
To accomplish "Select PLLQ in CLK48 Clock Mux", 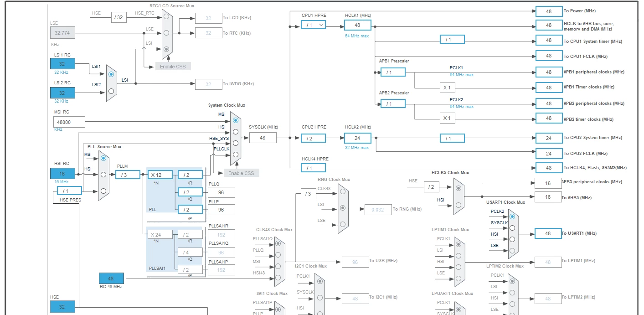I will pyautogui.click(x=278, y=255).
